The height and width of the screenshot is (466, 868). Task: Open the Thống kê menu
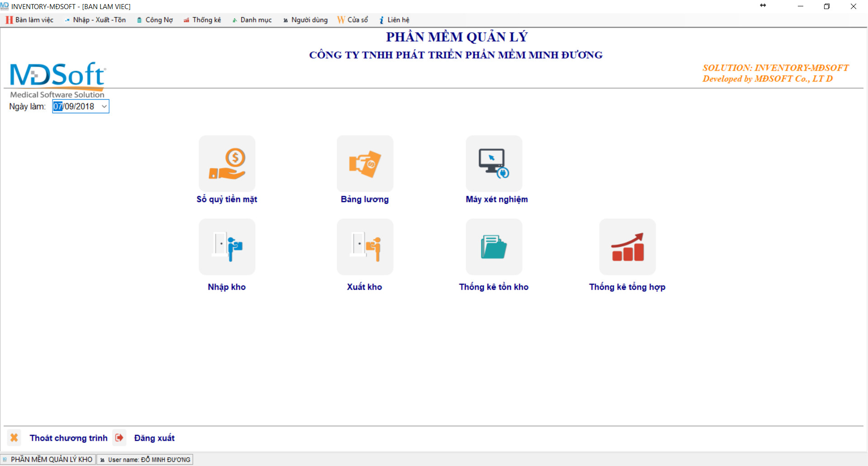[202, 20]
